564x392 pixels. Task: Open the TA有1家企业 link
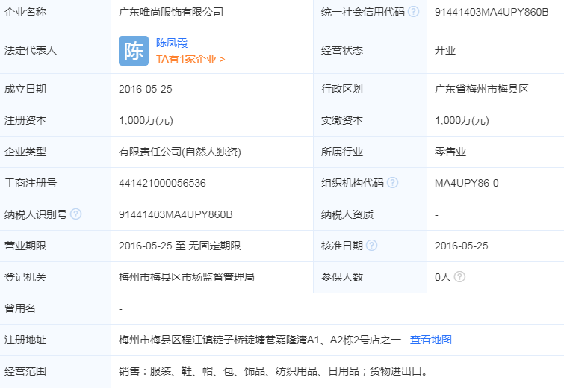[x=190, y=59]
